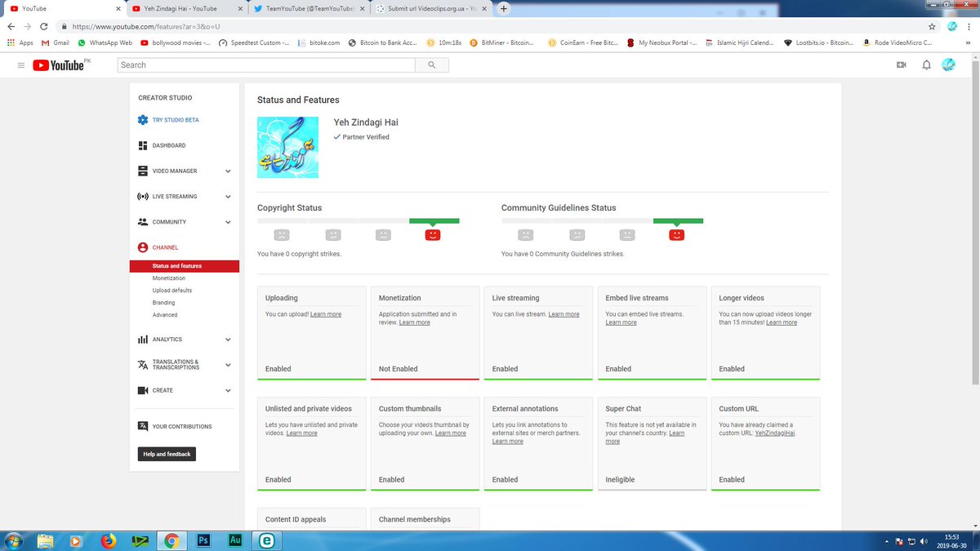Image resolution: width=980 pixels, height=551 pixels.
Task: Open Firefox from the taskbar
Action: (x=109, y=540)
